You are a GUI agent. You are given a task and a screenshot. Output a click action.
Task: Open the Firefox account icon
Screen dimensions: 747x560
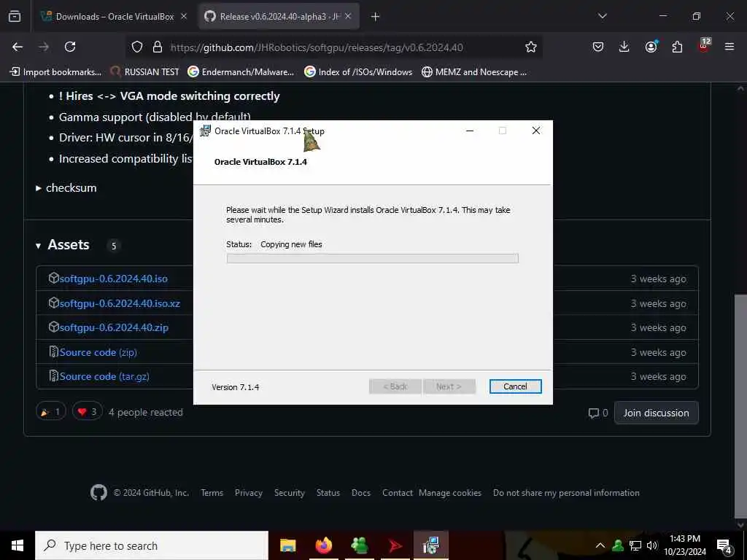click(651, 46)
